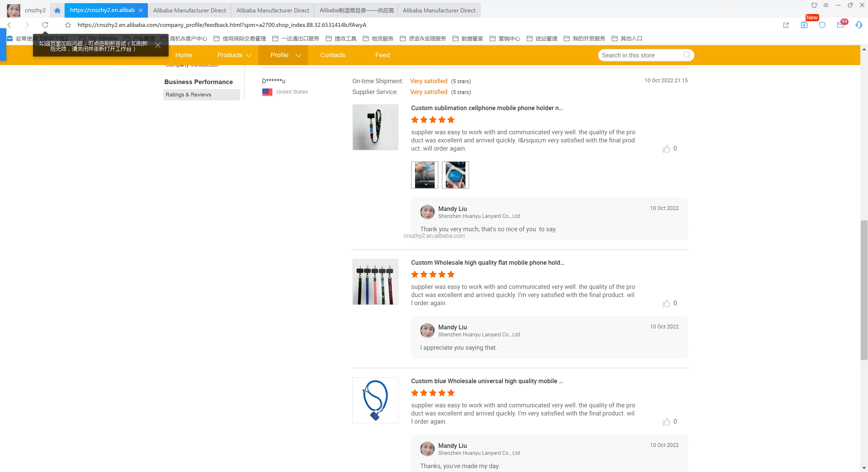Click the search magnifier in store search
Screen dimensions: 868x472
687,55
